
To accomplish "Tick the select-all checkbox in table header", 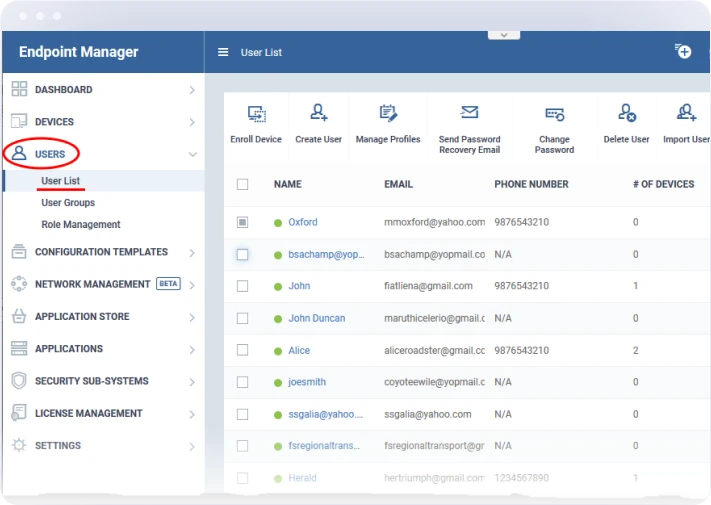I will 242,184.
